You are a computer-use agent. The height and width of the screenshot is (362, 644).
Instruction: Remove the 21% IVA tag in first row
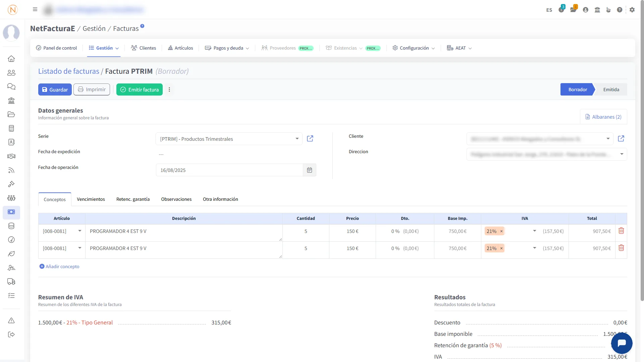(x=501, y=231)
